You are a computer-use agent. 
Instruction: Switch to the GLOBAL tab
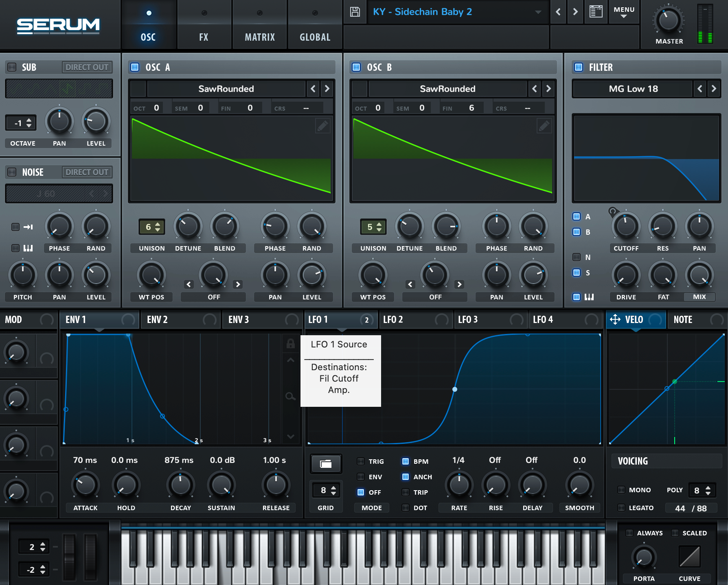(x=315, y=25)
